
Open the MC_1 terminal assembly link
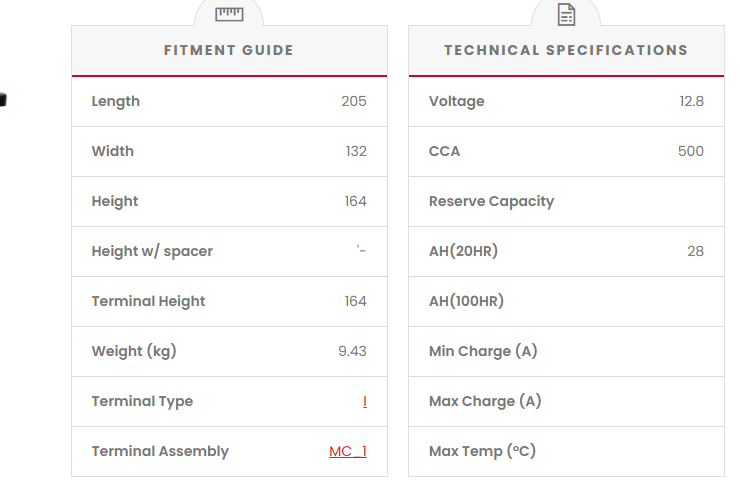(x=348, y=451)
